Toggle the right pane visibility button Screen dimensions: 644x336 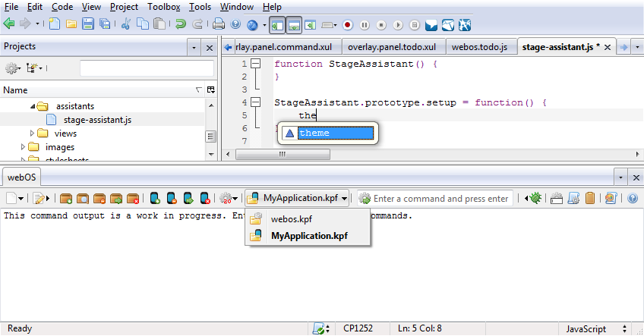[x=310, y=24]
